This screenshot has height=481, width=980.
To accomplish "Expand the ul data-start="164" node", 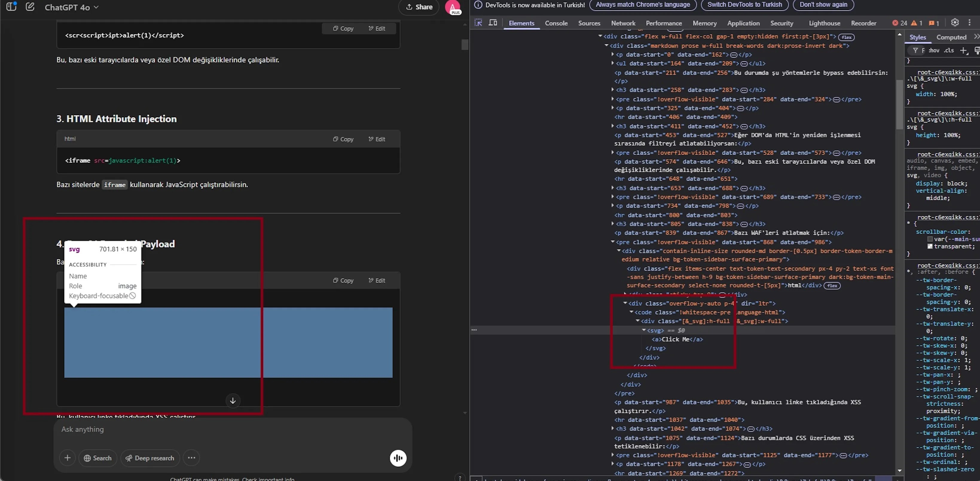I will 613,63.
